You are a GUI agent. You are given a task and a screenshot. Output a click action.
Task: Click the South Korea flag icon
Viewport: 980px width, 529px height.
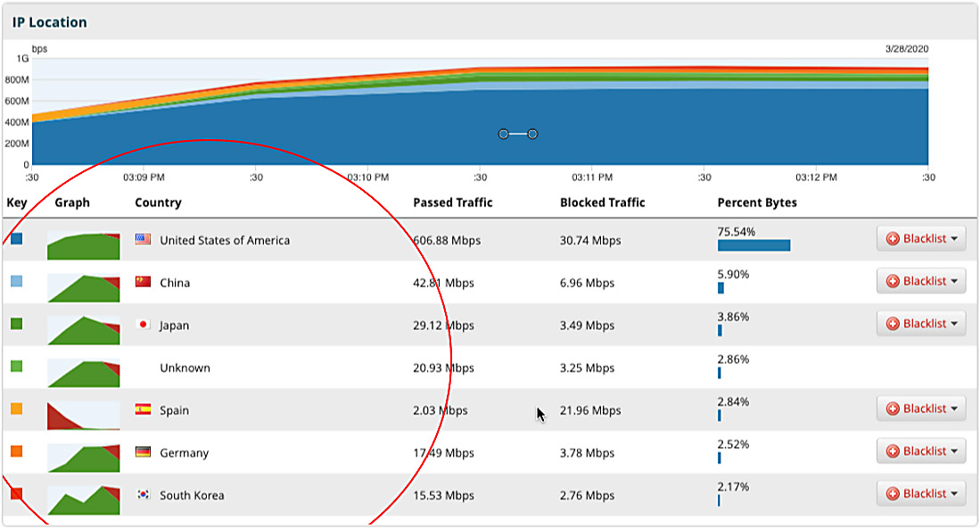pos(143,494)
